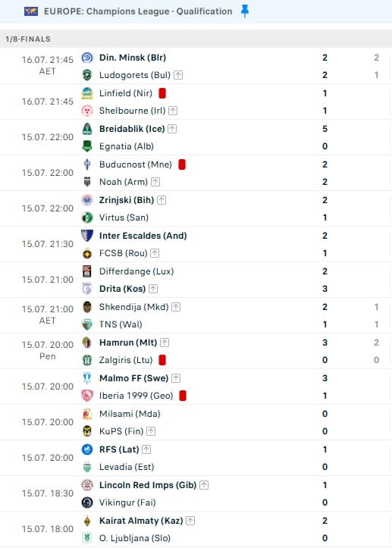Click Buducnost red card icon
392x548 pixels.
pyautogui.click(x=182, y=164)
